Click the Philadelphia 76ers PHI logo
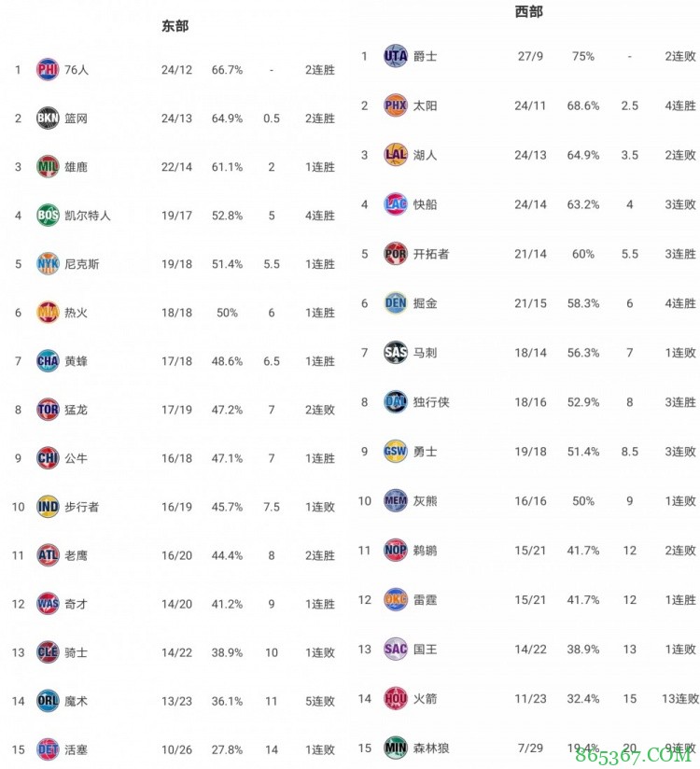This screenshot has height=769, width=700. [x=48, y=69]
